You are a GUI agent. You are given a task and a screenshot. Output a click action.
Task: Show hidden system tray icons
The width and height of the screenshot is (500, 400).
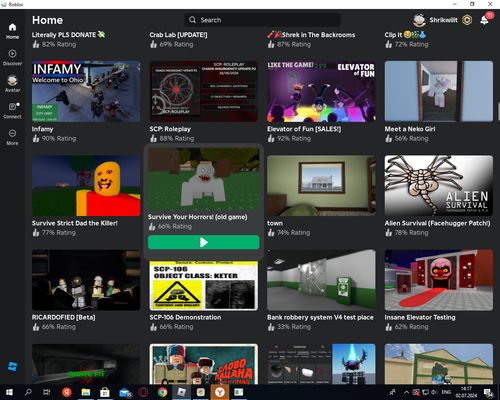tap(406, 392)
